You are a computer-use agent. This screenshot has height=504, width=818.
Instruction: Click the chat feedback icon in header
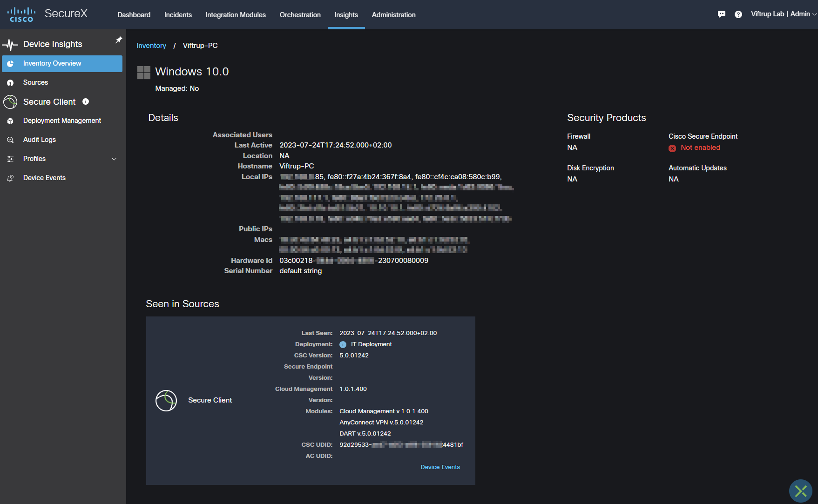[x=721, y=14]
